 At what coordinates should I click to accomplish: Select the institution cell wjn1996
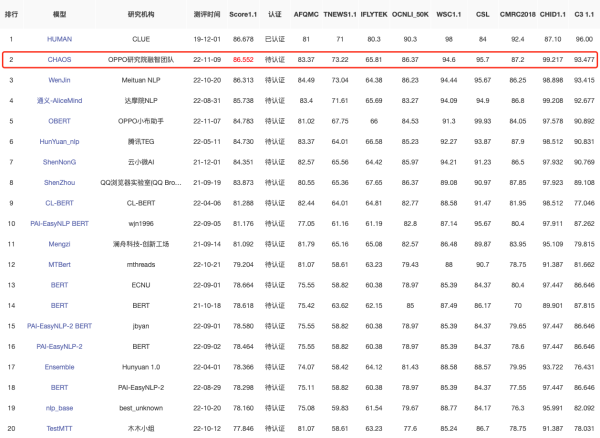[141, 223]
